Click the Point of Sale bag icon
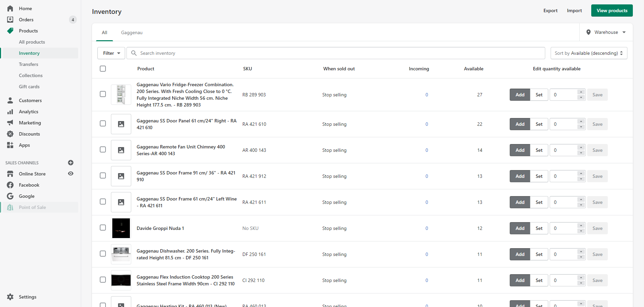Screen dimensions: 644x307 click(10, 207)
